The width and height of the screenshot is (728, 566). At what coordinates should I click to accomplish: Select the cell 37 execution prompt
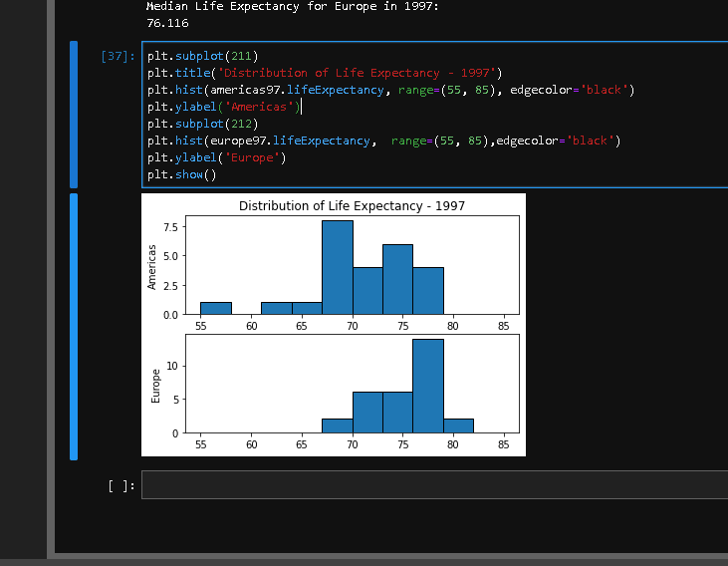coord(118,56)
